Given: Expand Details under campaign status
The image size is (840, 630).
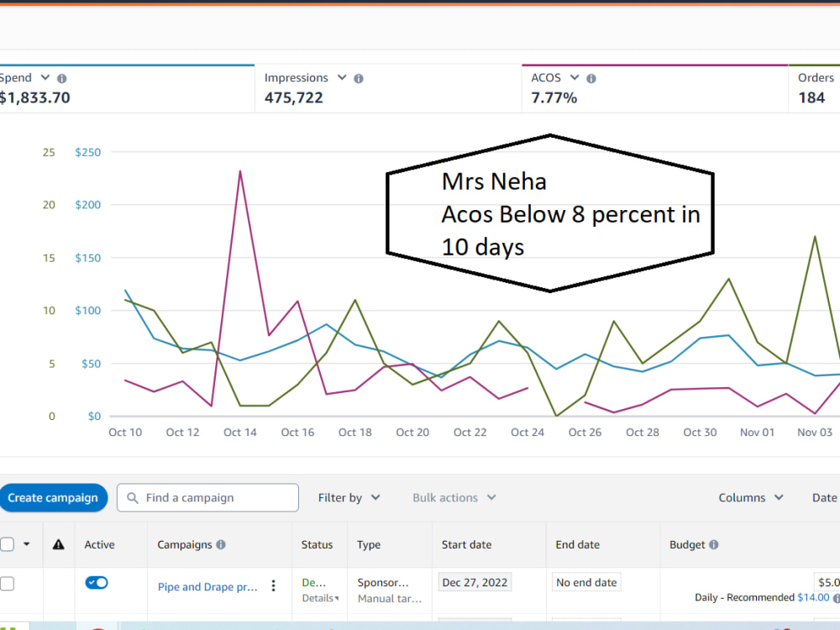Looking at the screenshot, I should pos(320,598).
